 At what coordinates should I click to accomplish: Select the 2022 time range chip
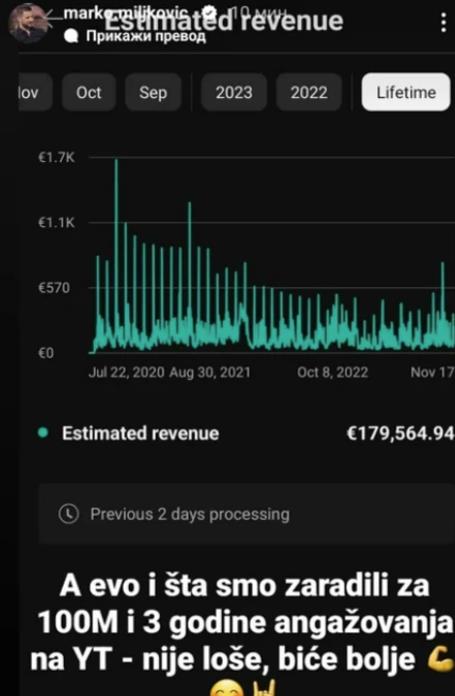click(309, 92)
